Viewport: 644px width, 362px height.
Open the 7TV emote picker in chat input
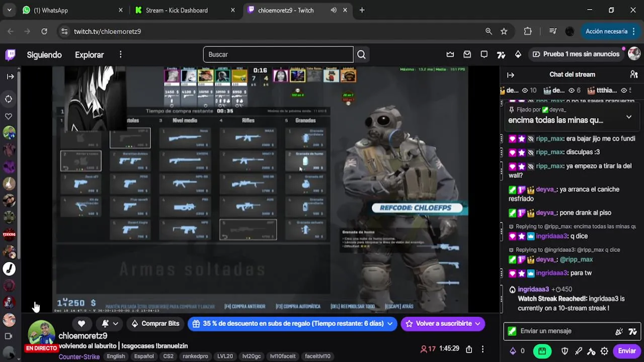point(633,331)
